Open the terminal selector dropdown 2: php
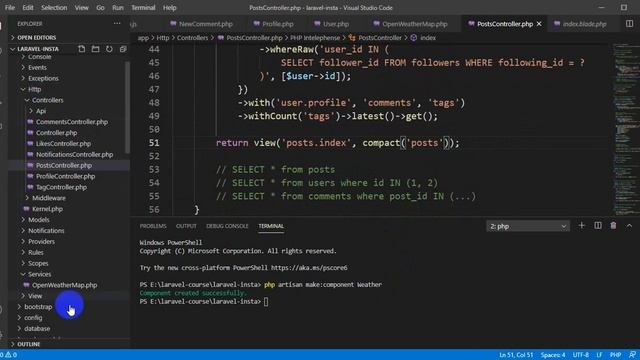This screenshot has width=640, height=360. [528, 226]
